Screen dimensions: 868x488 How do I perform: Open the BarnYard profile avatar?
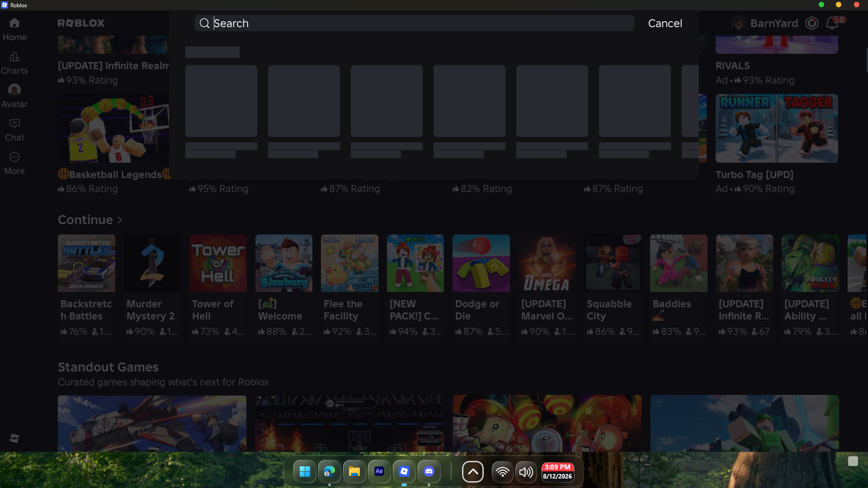click(738, 23)
